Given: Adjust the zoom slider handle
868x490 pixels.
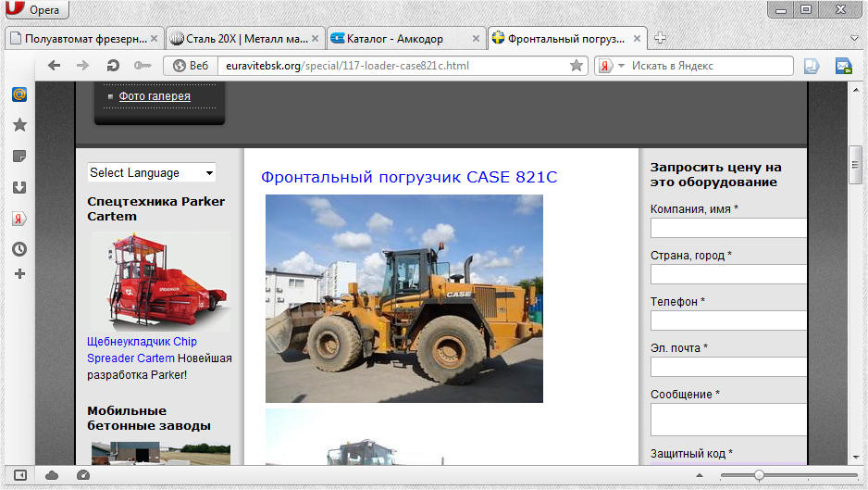Looking at the screenshot, I should point(759,475).
